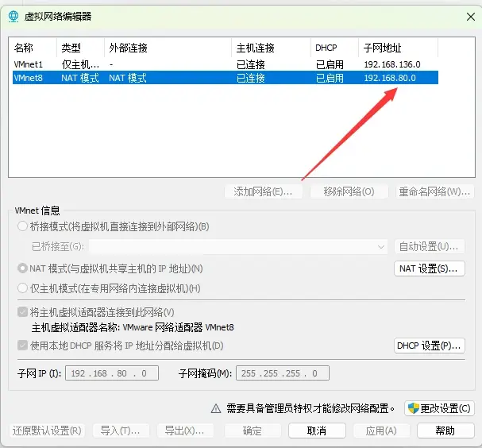Click the 确定 button
This screenshot has width=482, height=448.
pyautogui.click(x=253, y=431)
